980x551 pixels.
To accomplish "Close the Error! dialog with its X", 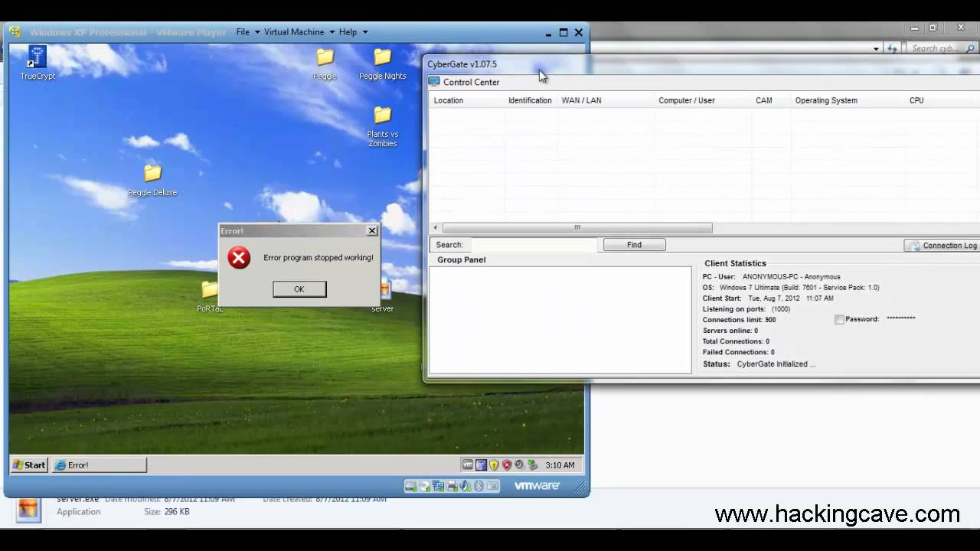I will pos(372,230).
